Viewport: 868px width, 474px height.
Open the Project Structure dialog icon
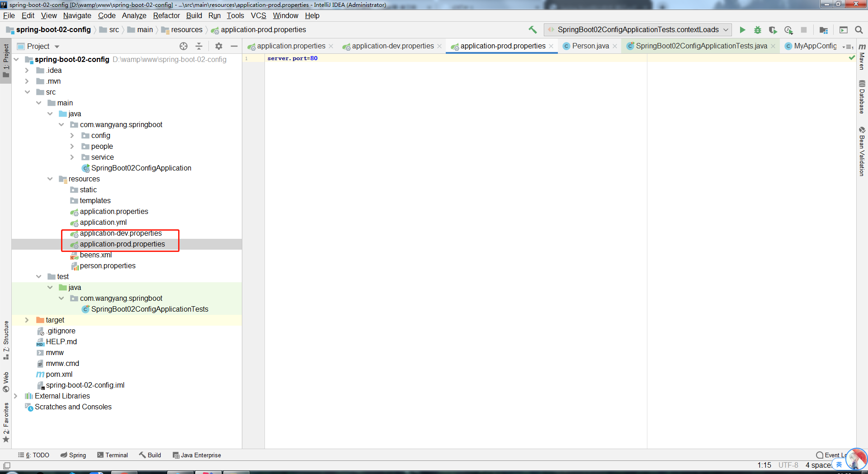pos(824,30)
